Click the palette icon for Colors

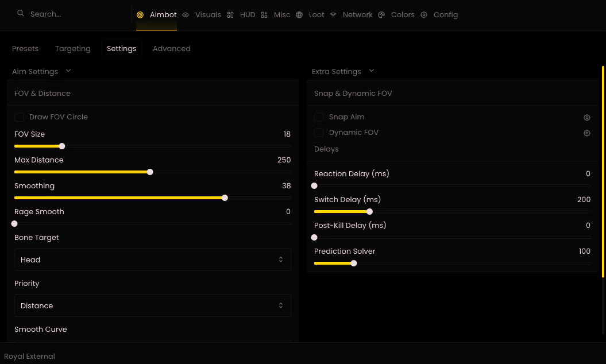tap(381, 15)
